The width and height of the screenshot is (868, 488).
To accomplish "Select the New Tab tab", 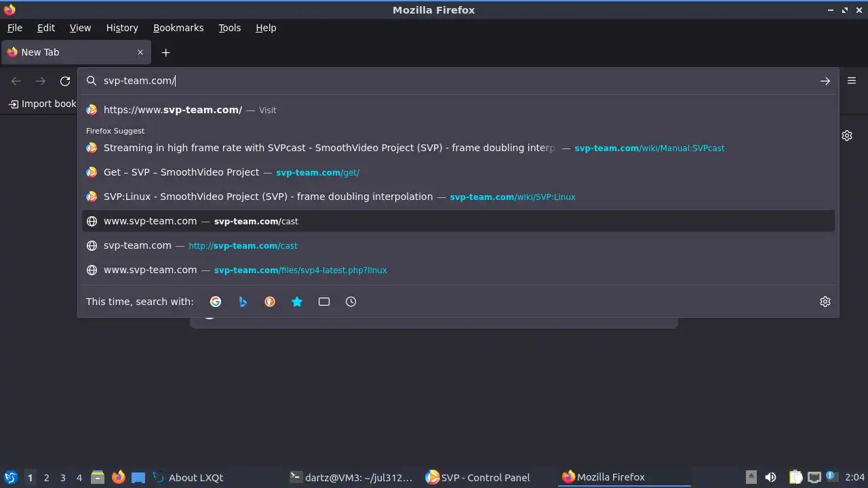I will click(x=75, y=52).
